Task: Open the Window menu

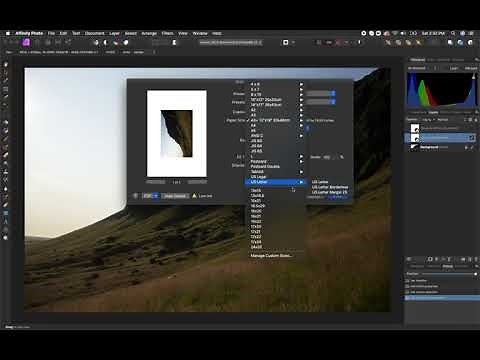Action: (x=200, y=33)
